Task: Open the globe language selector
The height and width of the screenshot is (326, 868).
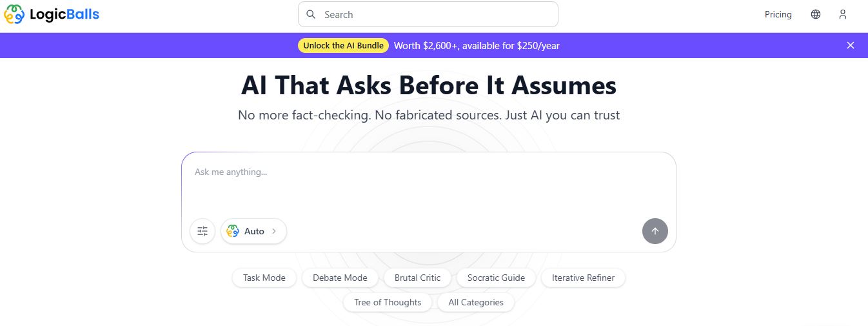Action: (x=816, y=14)
